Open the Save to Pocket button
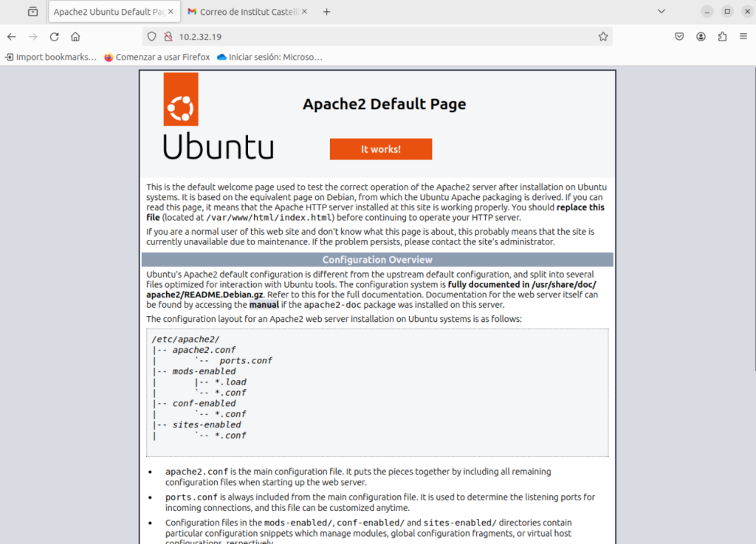 (679, 37)
